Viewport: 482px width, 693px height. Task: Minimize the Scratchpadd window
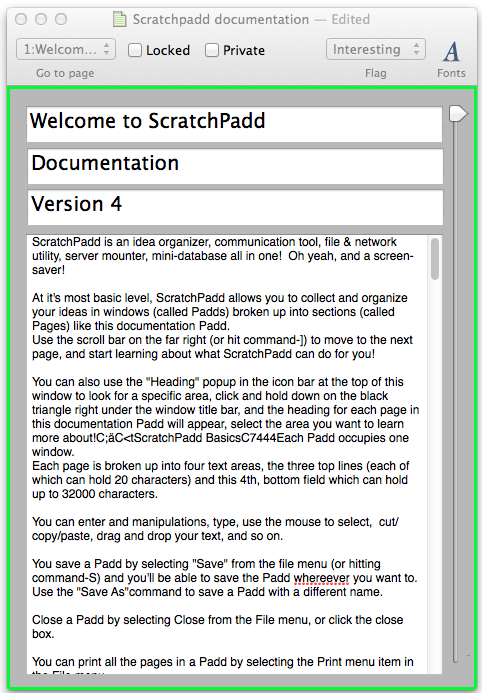pos(41,19)
